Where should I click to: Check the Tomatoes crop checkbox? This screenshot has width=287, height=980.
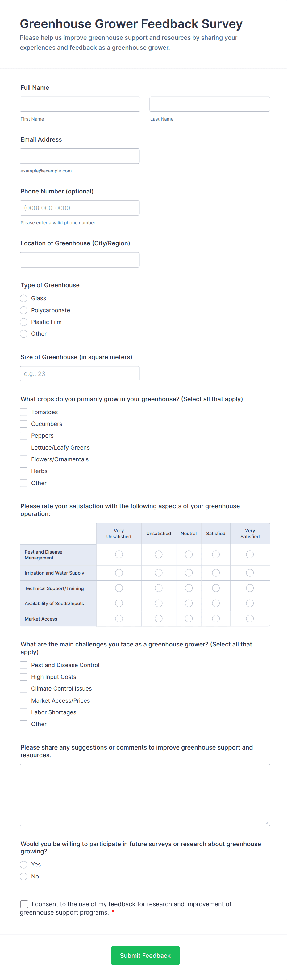click(x=23, y=412)
